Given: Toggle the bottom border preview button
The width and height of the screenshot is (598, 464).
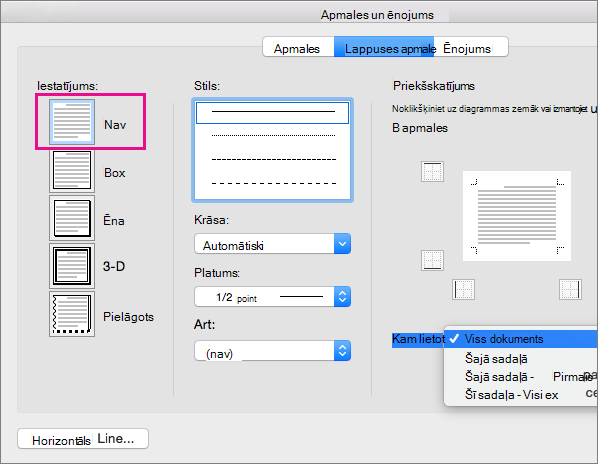Looking at the screenshot, I should [432, 260].
